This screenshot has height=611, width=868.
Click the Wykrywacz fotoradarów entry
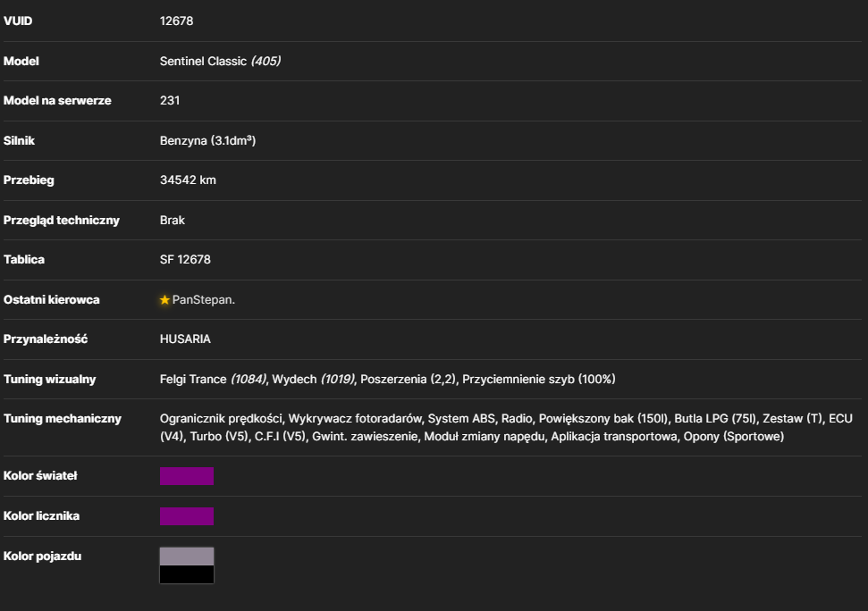click(x=355, y=419)
